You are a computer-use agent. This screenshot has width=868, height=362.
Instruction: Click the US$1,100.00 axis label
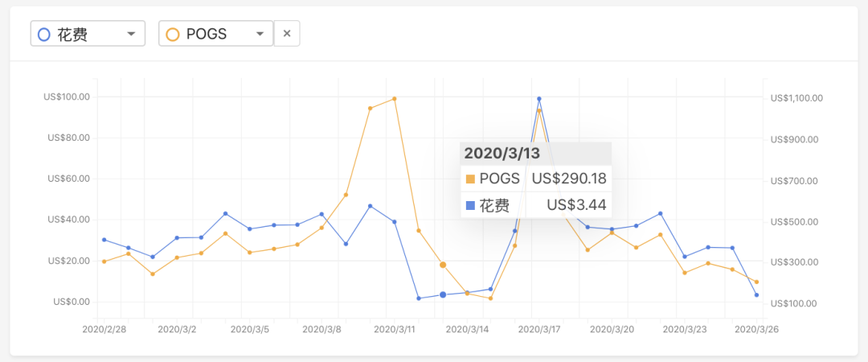(796, 98)
